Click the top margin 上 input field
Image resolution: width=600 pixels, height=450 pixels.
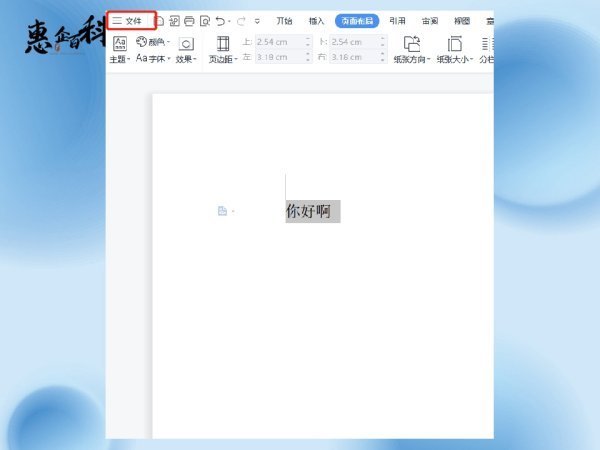pos(283,42)
